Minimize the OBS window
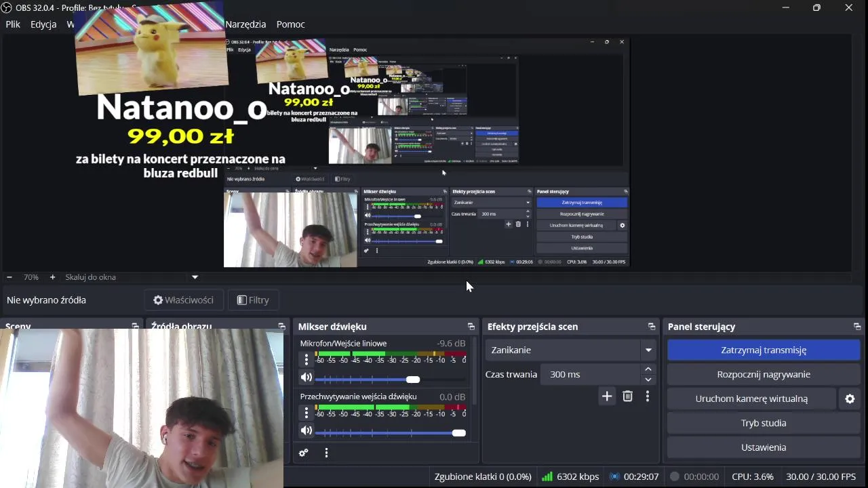Image resolution: width=868 pixels, height=488 pixels. (x=785, y=7)
